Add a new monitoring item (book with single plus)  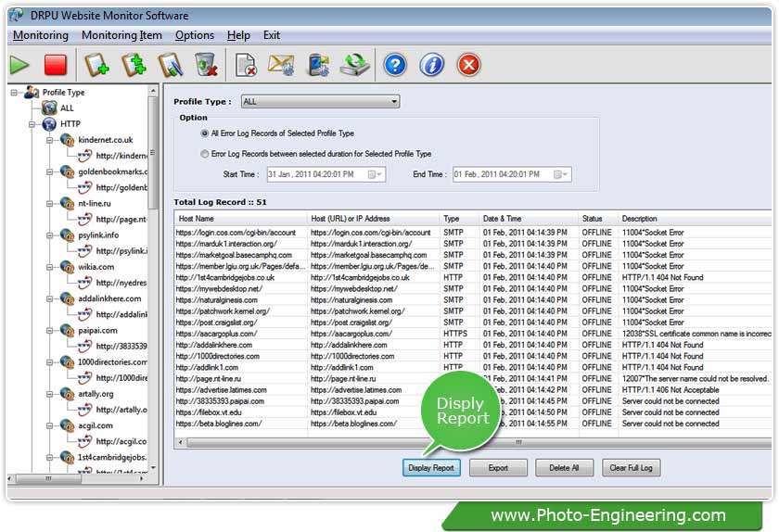(x=96, y=65)
